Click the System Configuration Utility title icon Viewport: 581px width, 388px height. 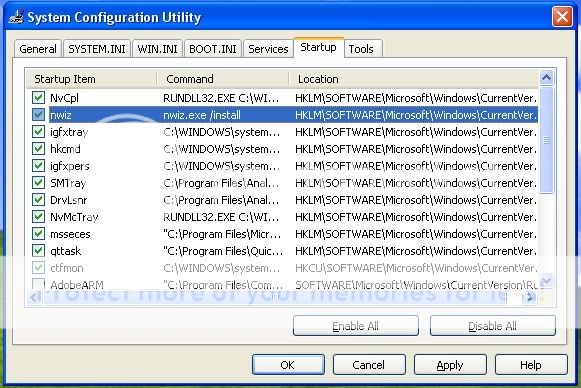point(16,17)
